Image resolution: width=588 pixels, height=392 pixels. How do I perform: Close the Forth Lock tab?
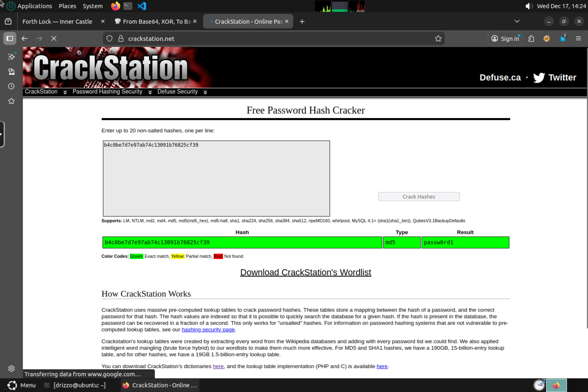click(103, 21)
